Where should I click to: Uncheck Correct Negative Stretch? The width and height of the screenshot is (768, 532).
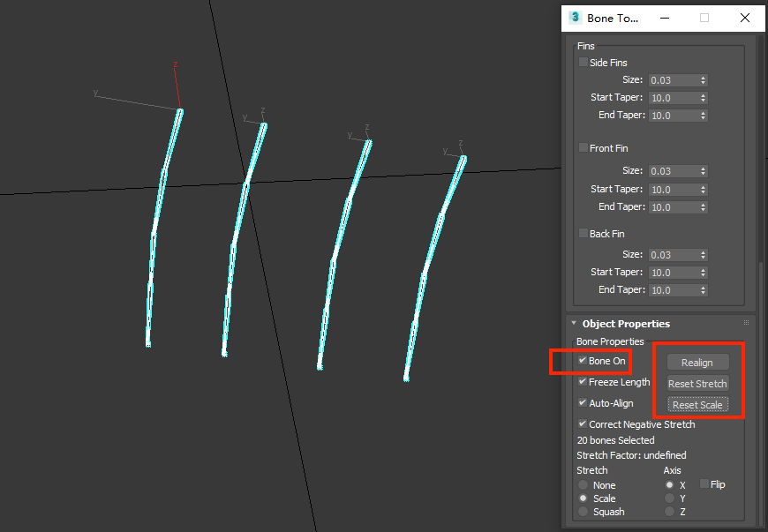point(583,423)
